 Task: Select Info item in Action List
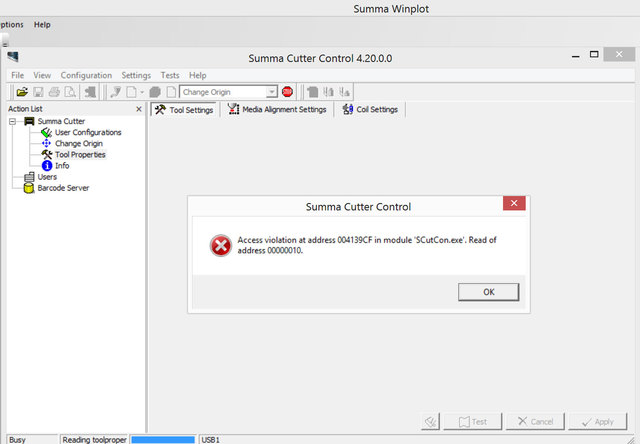(x=62, y=165)
